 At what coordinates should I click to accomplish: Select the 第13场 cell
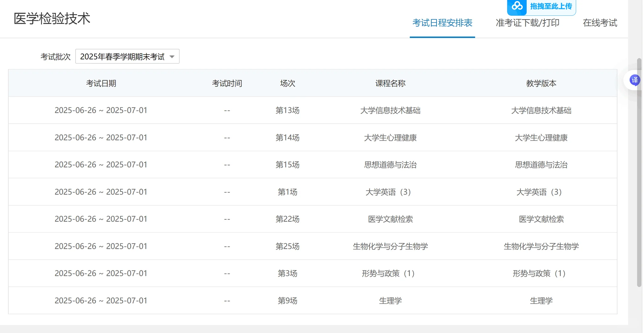(x=287, y=110)
